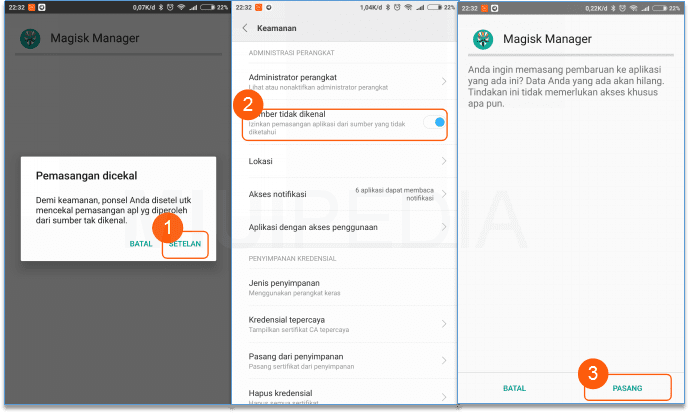
Task: Tap the battery icon in left status bar
Action: [207, 7]
